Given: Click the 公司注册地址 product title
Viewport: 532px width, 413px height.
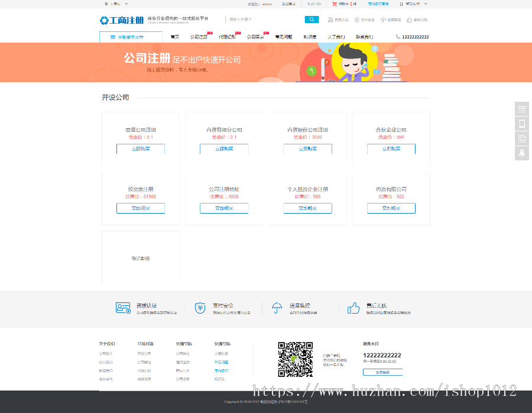Looking at the screenshot, I should point(224,189).
